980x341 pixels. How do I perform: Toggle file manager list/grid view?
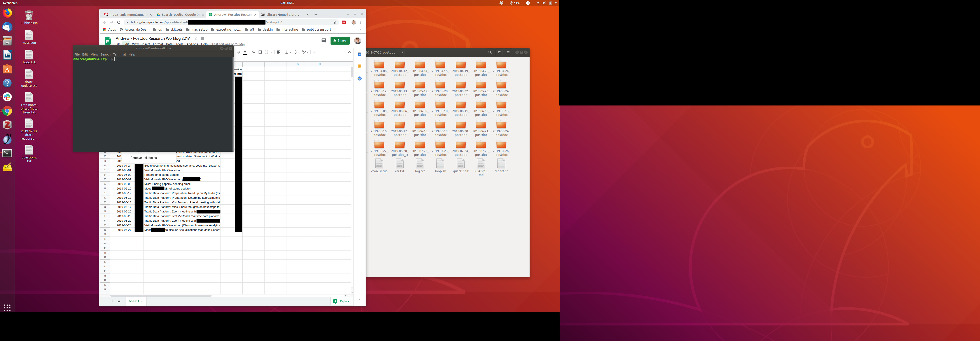point(499,52)
